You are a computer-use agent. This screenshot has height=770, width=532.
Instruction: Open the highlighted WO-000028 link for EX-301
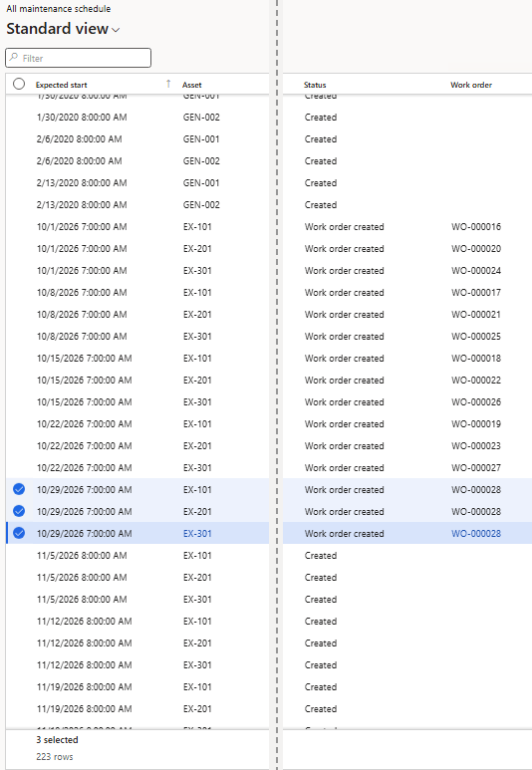[476, 533]
